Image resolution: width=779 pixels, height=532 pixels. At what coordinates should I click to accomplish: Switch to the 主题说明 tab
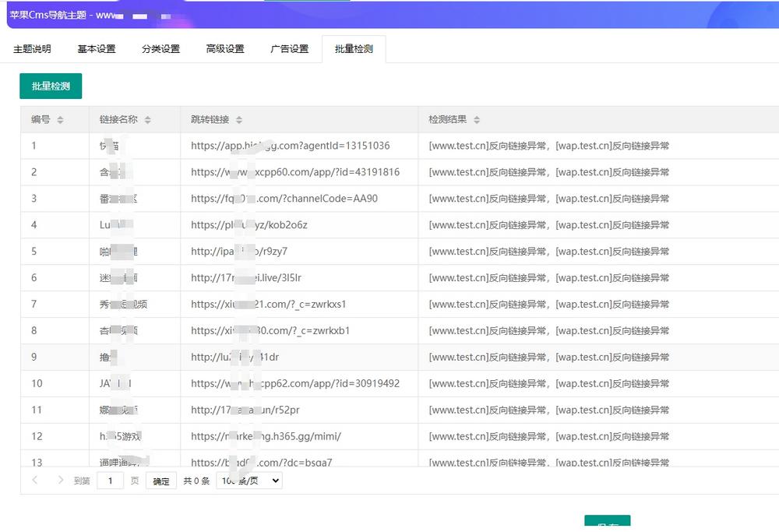pyautogui.click(x=32, y=49)
